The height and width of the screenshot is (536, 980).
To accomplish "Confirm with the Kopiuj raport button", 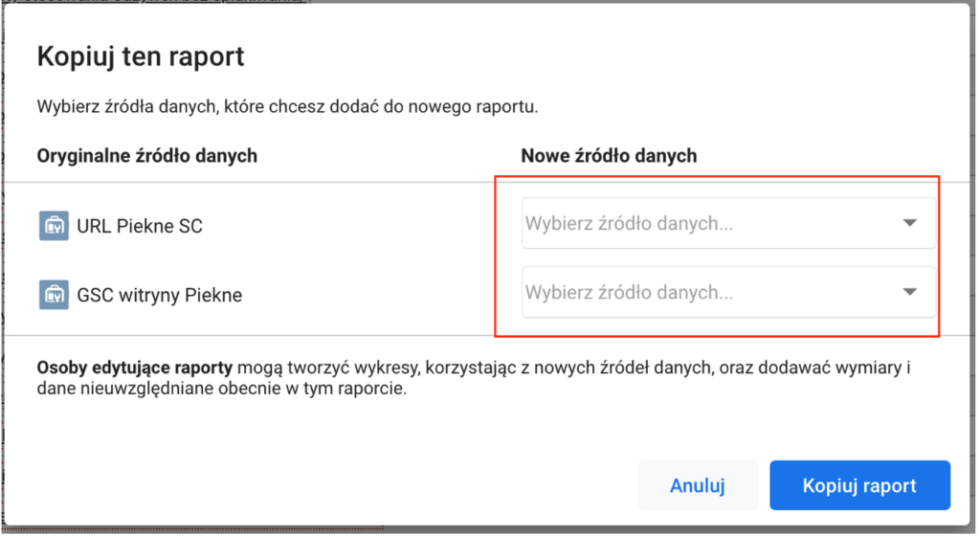I will 858,485.
